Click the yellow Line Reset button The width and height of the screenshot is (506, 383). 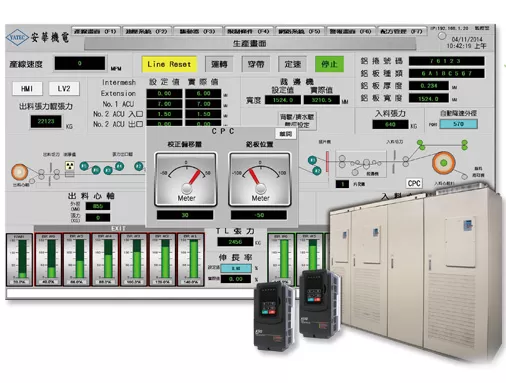169,64
